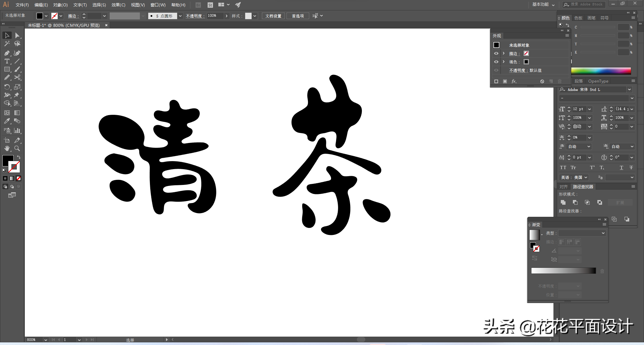Select the Artboard tool
This screenshot has width=644, height=345.
coord(7,140)
